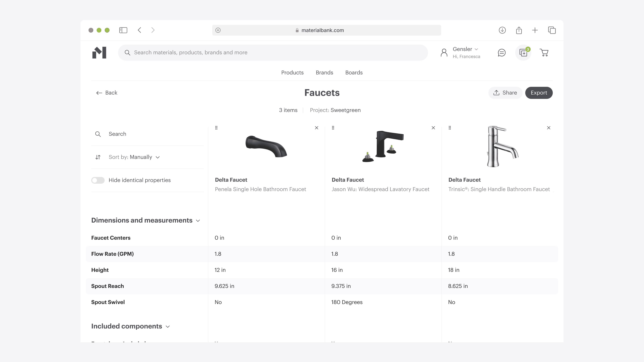The height and width of the screenshot is (362, 644).
Task: Open the Brands menu
Action: pos(324,72)
